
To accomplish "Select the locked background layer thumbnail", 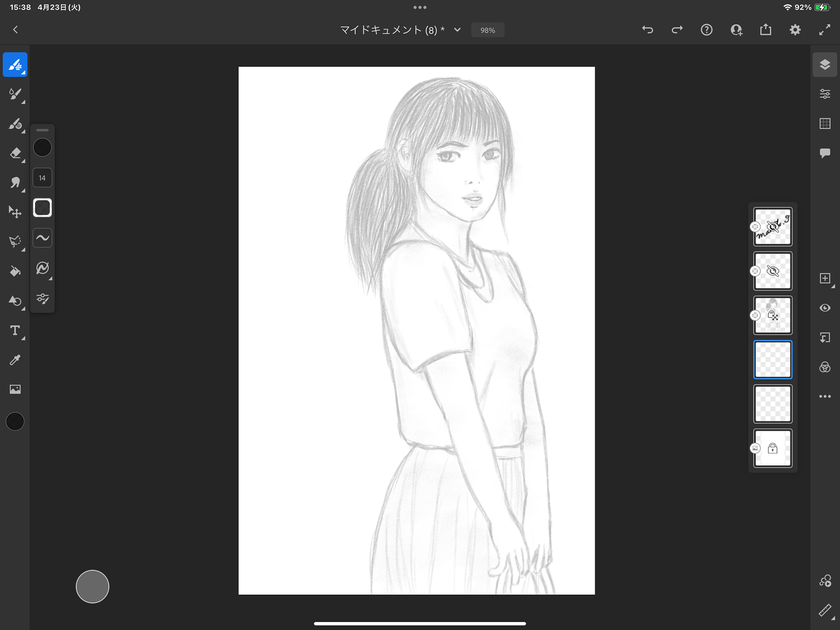I will tap(773, 448).
